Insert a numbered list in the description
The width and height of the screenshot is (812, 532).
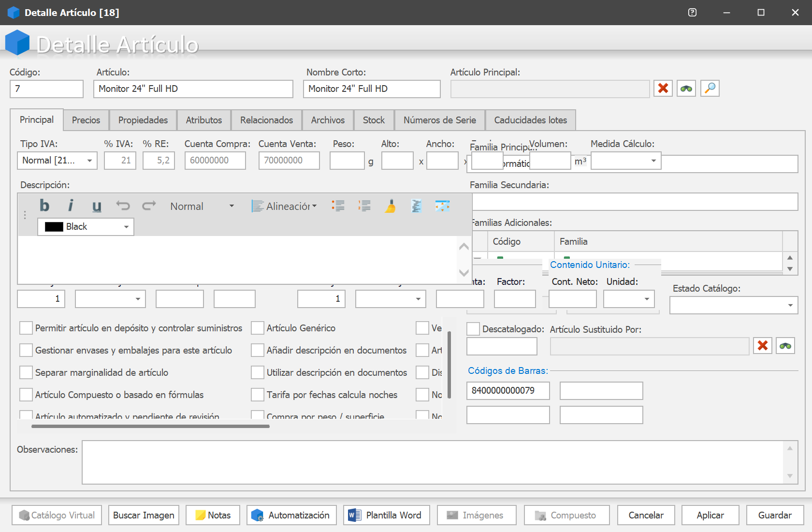click(x=364, y=206)
